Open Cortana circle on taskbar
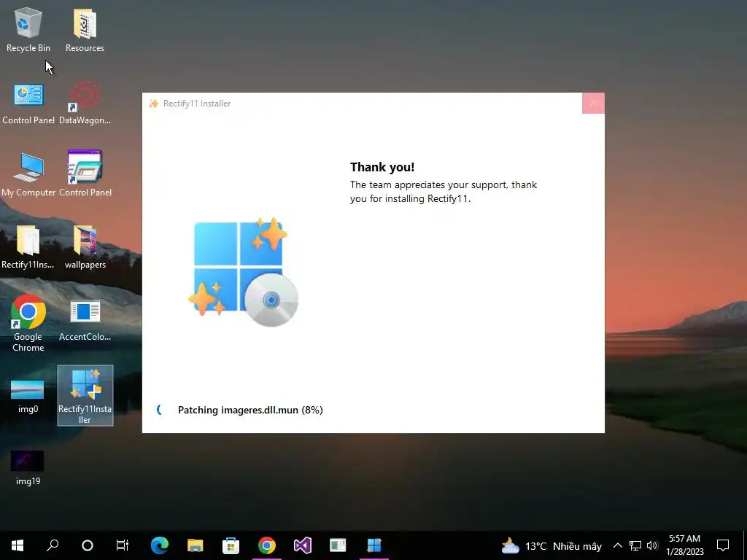Viewport: 747px width, 560px height. pos(88,545)
